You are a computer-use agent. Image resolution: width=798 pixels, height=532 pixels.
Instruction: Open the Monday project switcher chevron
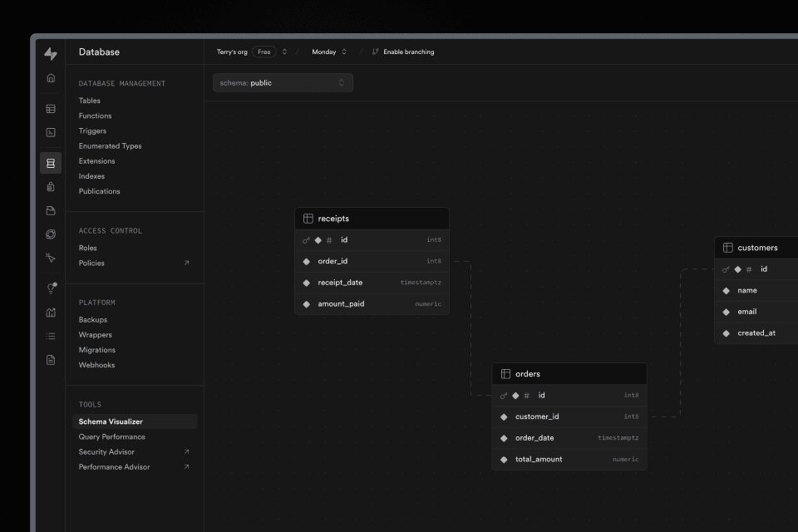(x=344, y=52)
